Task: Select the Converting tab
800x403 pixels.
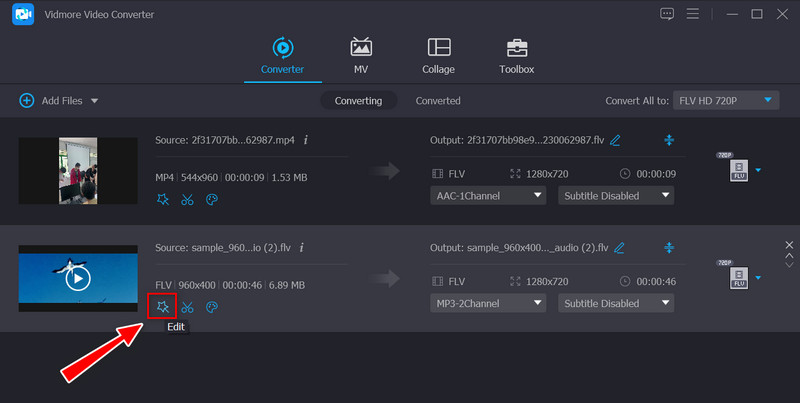Action: [358, 101]
